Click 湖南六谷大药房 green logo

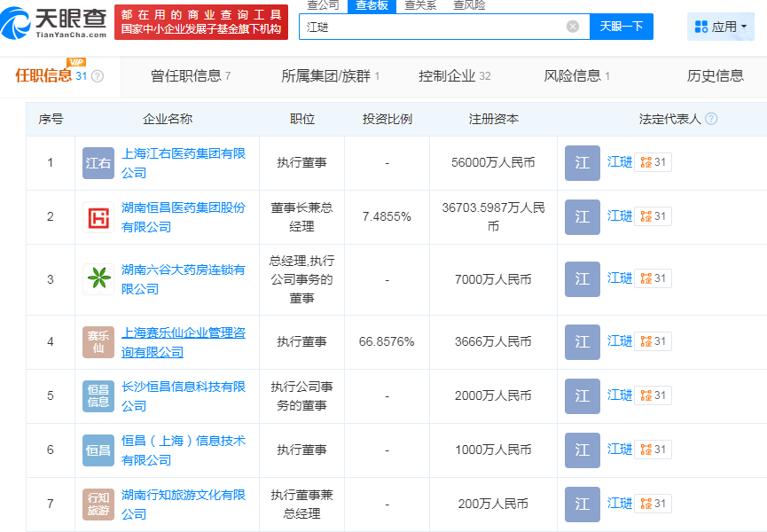tap(98, 279)
